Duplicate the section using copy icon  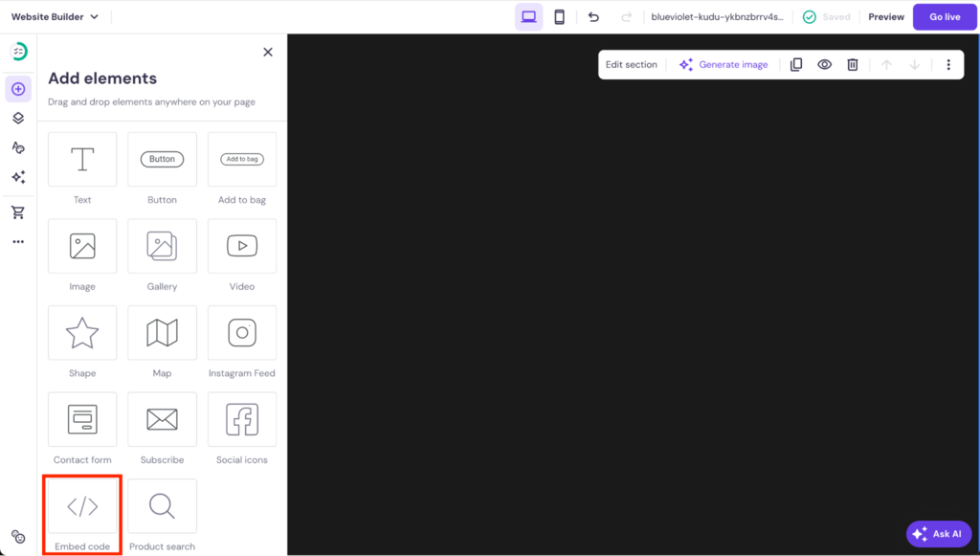(x=795, y=64)
